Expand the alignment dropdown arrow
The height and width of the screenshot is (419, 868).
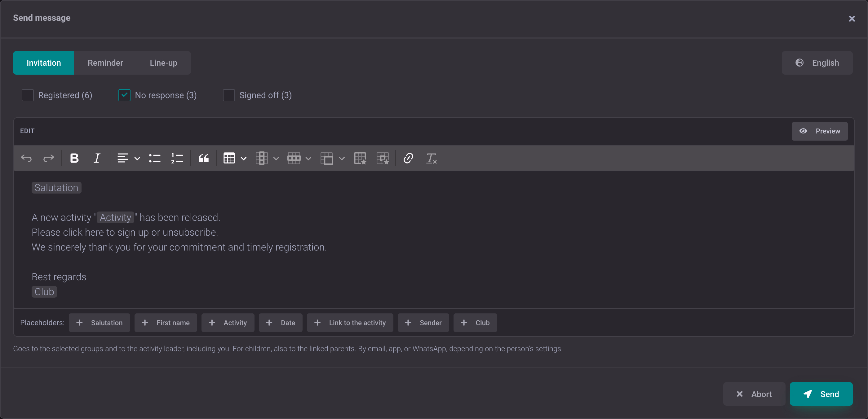(x=137, y=159)
